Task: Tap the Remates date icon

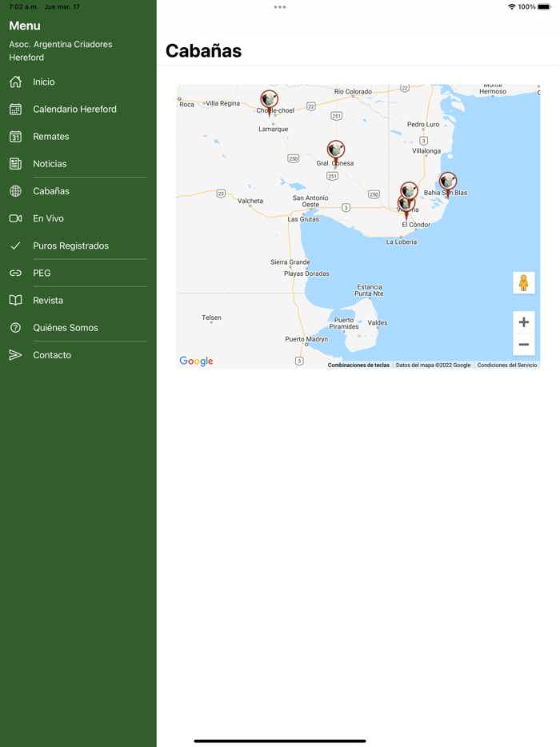Action: click(15, 137)
